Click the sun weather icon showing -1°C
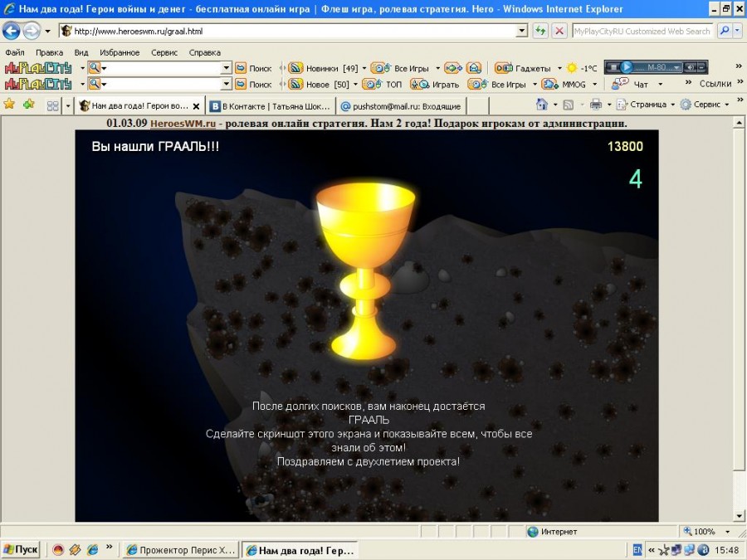Viewport: 747px width, 560px height. (572, 68)
